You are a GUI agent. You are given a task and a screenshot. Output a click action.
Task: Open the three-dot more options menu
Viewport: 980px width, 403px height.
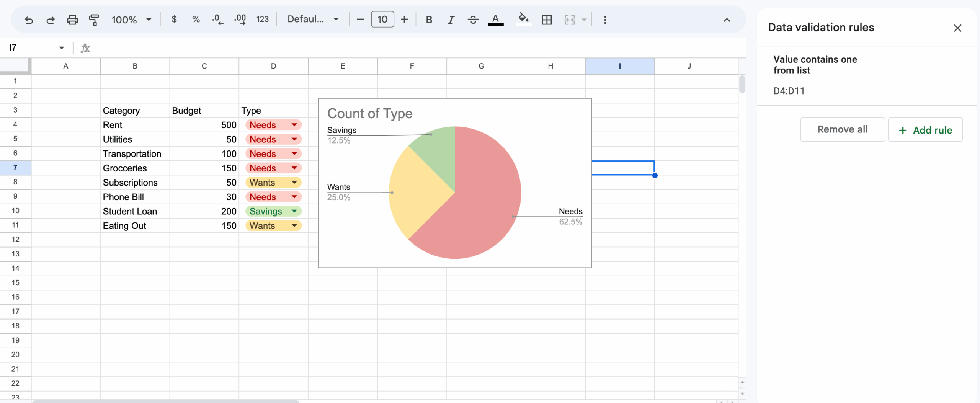pos(605,20)
